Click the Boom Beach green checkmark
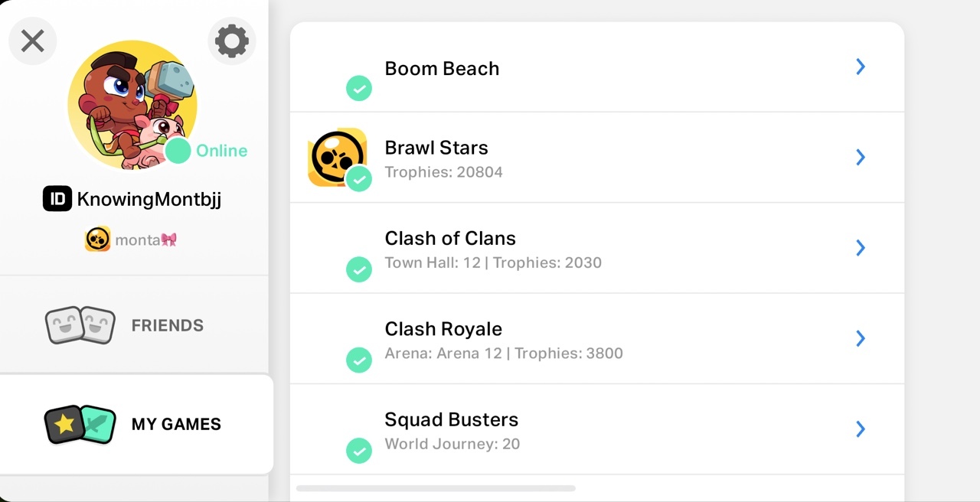 [x=358, y=88]
